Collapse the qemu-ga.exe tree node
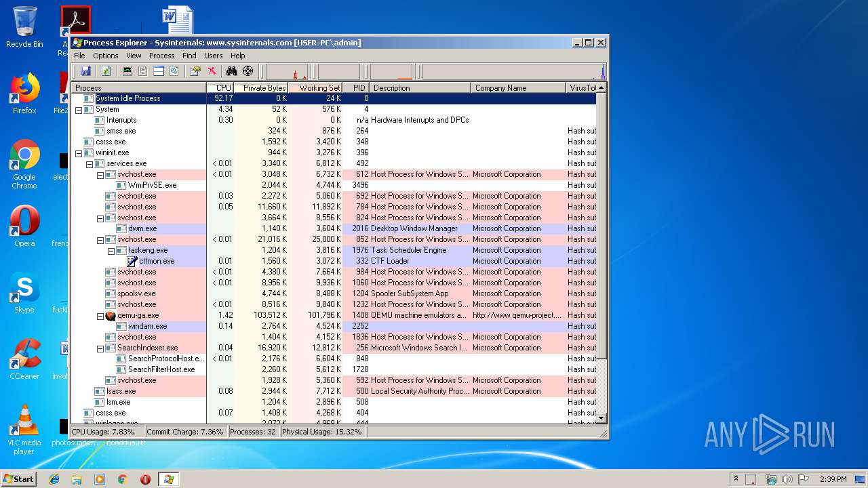868x488 pixels. pos(100,315)
